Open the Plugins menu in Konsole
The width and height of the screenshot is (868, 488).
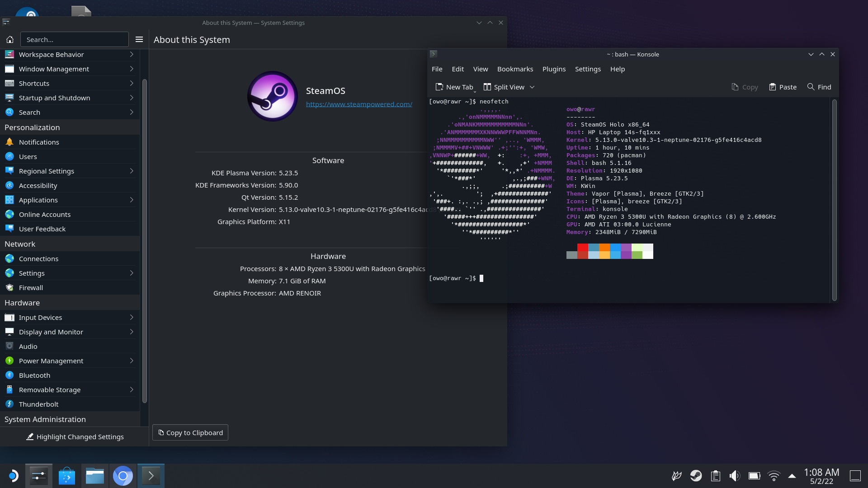[x=553, y=69]
